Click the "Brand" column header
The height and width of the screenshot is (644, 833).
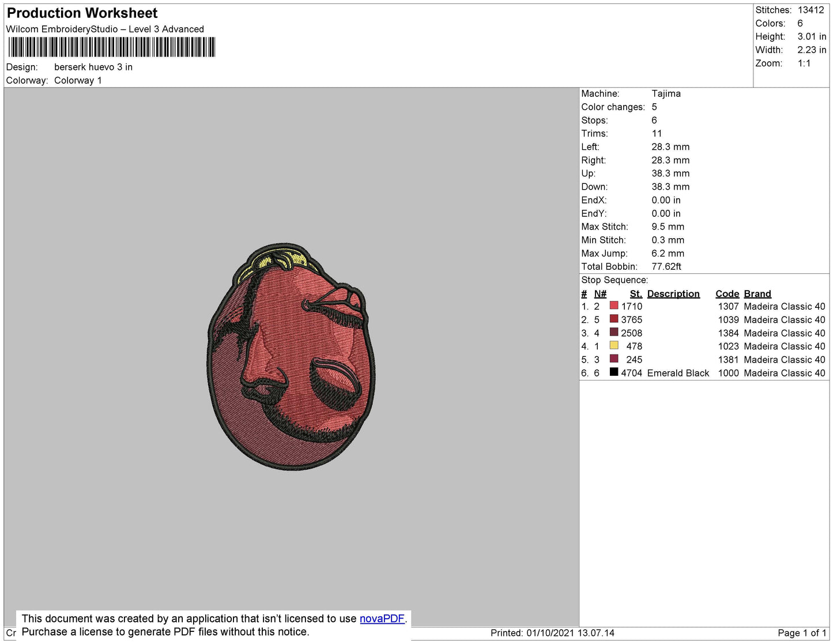[x=757, y=293]
